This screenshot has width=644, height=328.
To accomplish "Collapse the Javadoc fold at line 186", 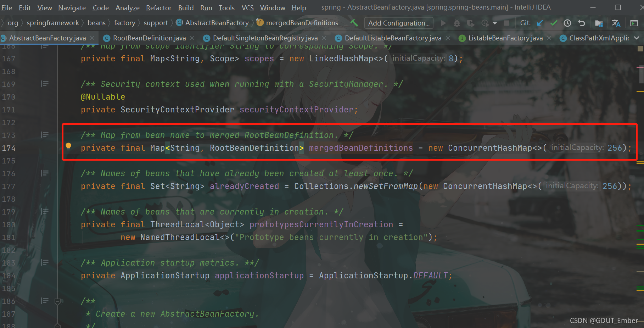I will point(57,301).
